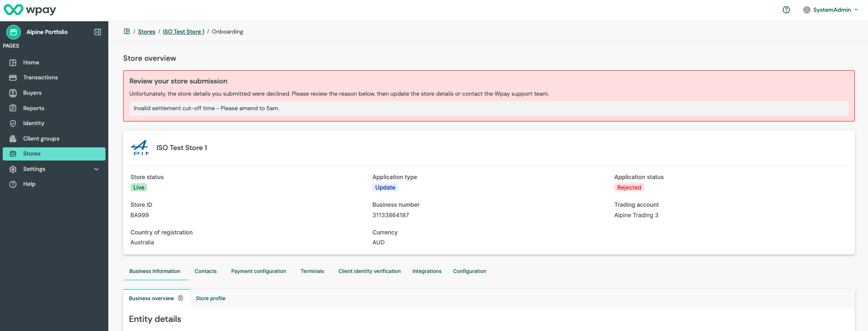Screen dimensions: 868x331
Task: Click Review your store submission heading
Action: tap(178, 81)
